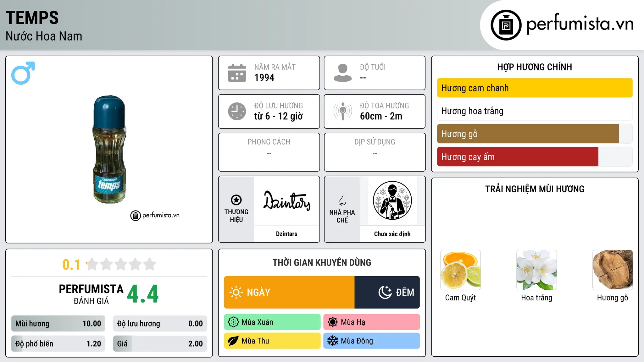
Task: Click the perfumista.vn logo icon in header
Action: [x=506, y=25]
